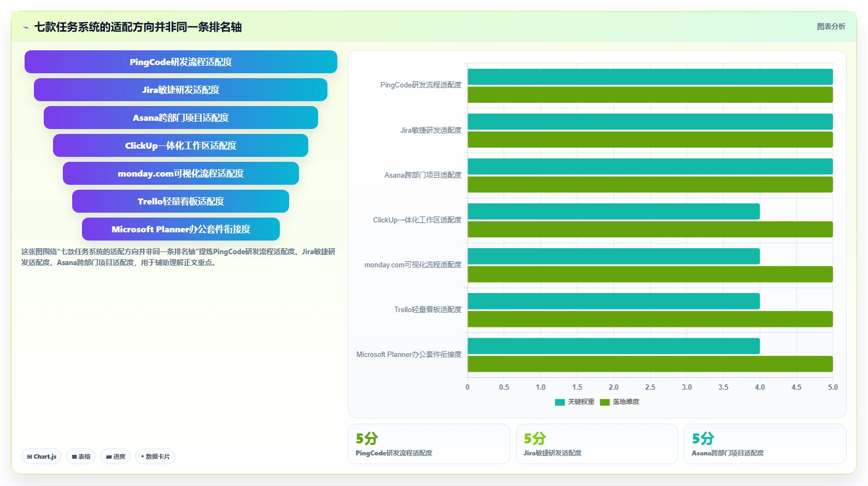868x486 pixels.
Task: Click the teal Asana 关键权重 bar
Action: pos(650,166)
